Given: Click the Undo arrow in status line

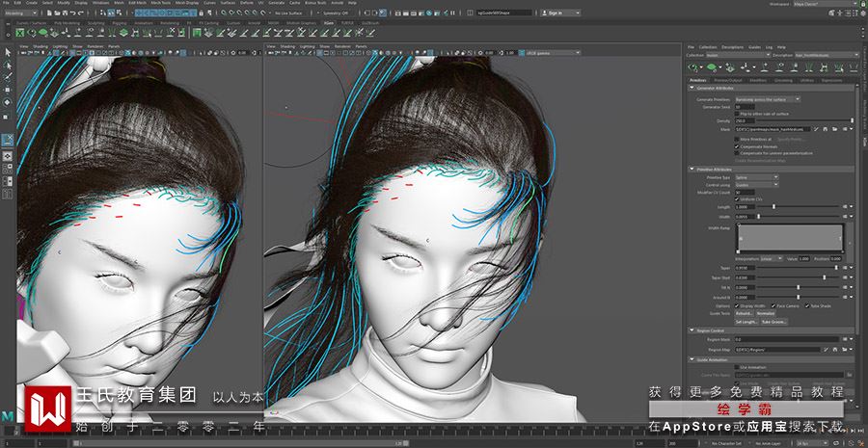Looking at the screenshot, I should [x=72, y=13].
